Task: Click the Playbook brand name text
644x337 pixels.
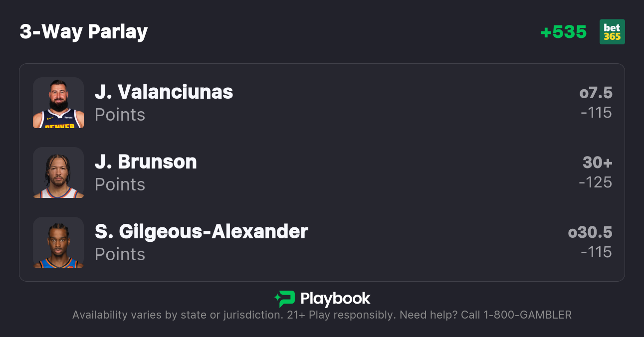Action: [335, 299]
